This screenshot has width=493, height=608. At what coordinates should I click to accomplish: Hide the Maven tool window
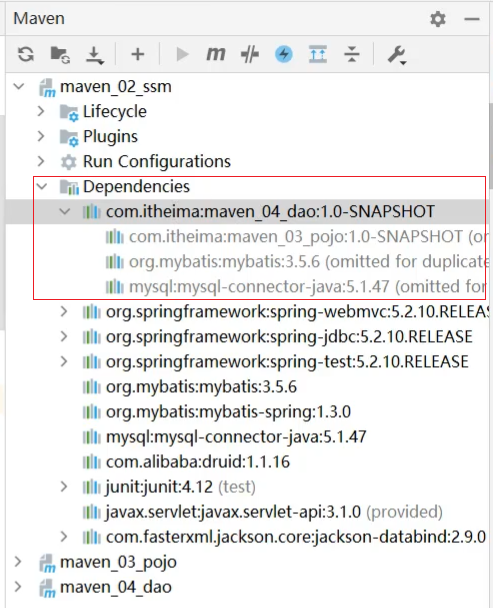pos(472,19)
